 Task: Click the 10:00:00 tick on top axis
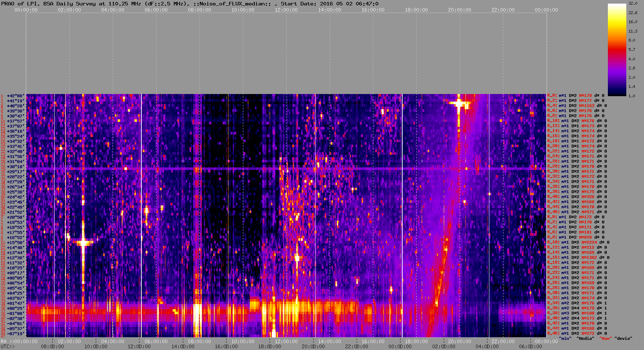click(243, 10)
